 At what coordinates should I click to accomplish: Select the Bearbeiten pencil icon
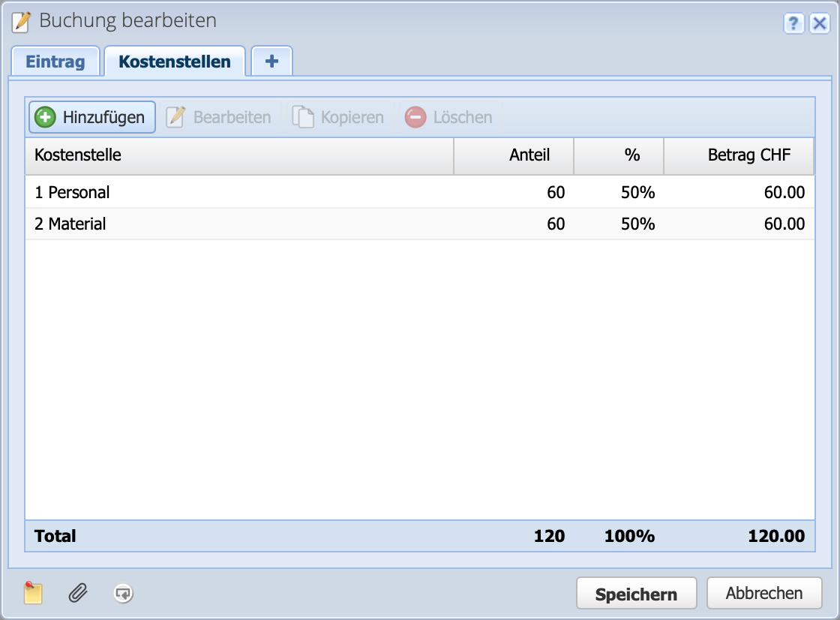pyautogui.click(x=175, y=116)
